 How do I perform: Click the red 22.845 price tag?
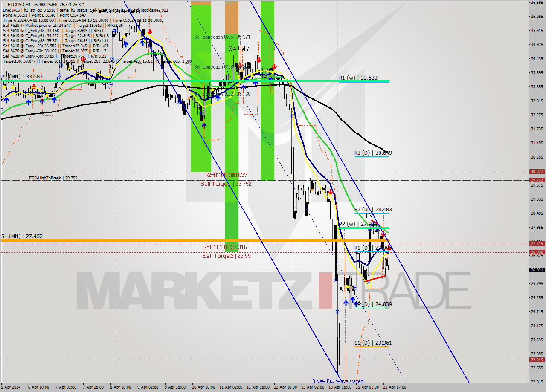537,360
